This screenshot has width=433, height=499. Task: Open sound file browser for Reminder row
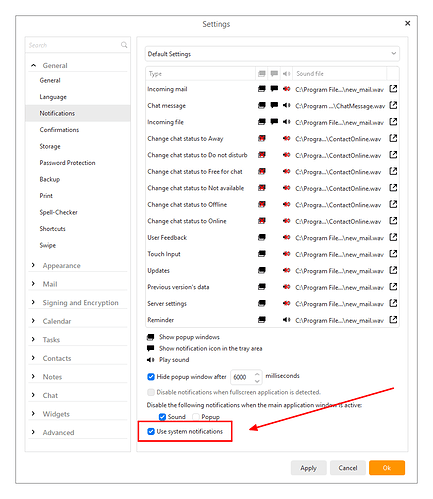pos(393,320)
